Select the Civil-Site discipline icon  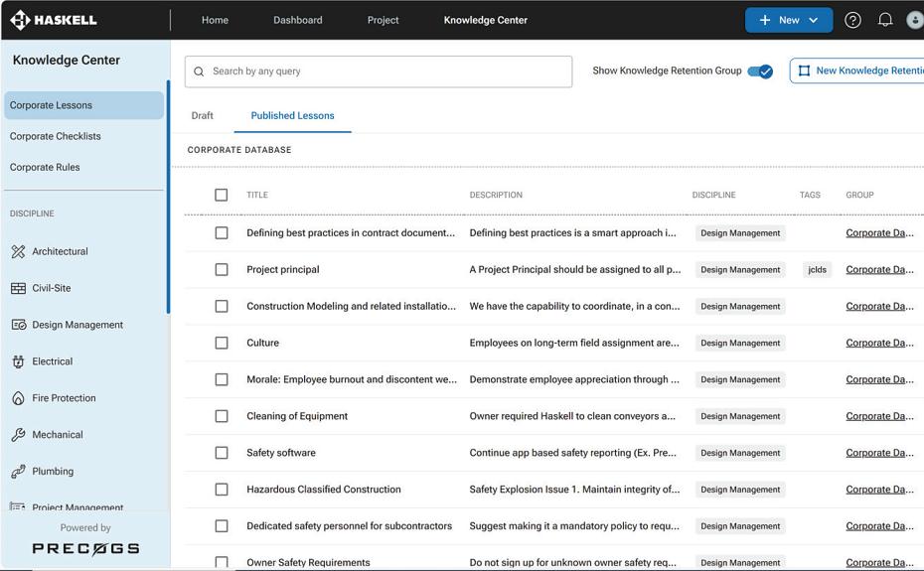pyautogui.click(x=18, y=288)
